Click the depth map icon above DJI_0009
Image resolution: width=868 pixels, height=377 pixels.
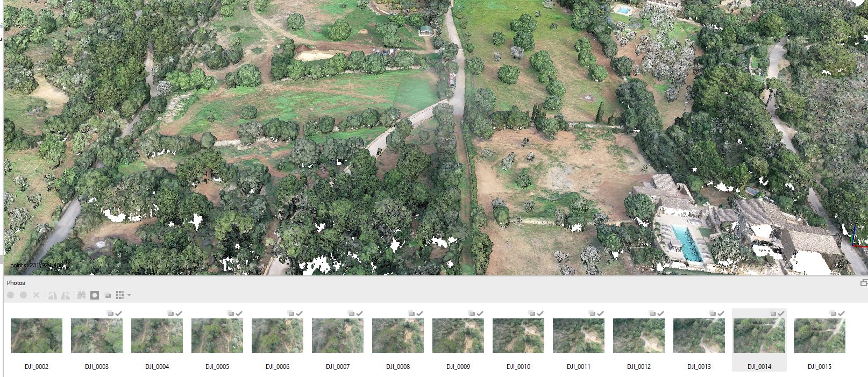[472, 313]
